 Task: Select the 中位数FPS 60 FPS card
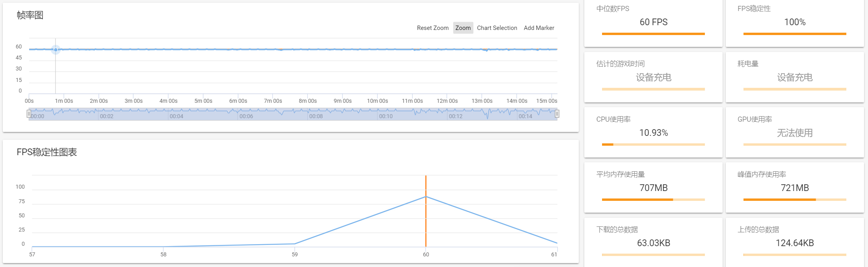(653, 24)
